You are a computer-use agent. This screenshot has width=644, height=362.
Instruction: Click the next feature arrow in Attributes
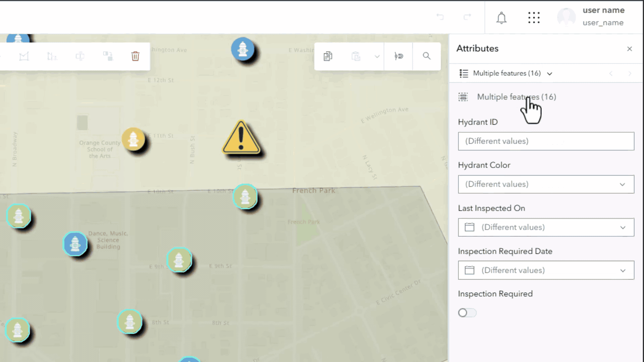(x=630, y=73)
